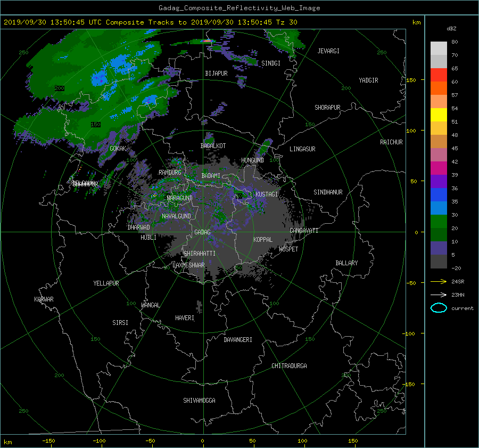Viewport: 479px width, 448px height.
Task: Click the RAMDURG map label
Action: tap(170, 173)
